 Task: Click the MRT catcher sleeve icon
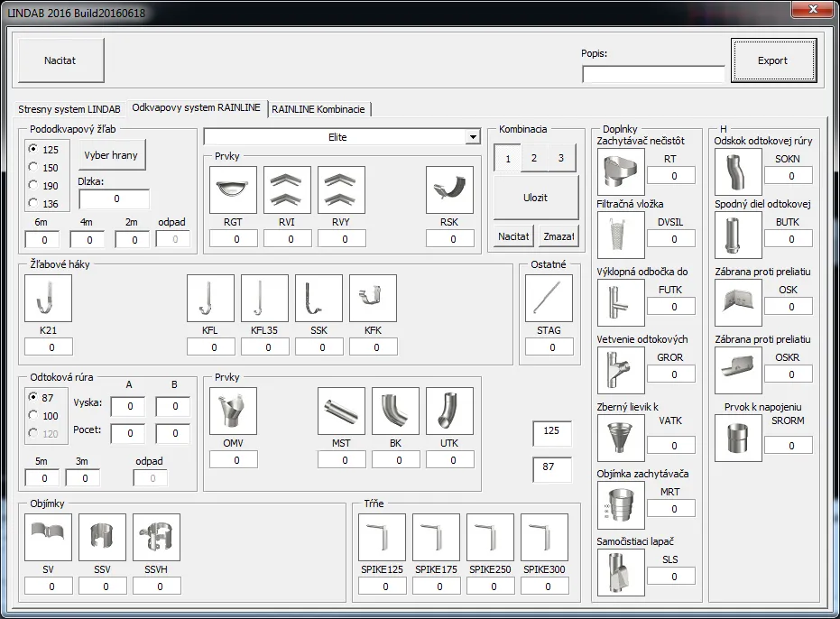point(621,504)
